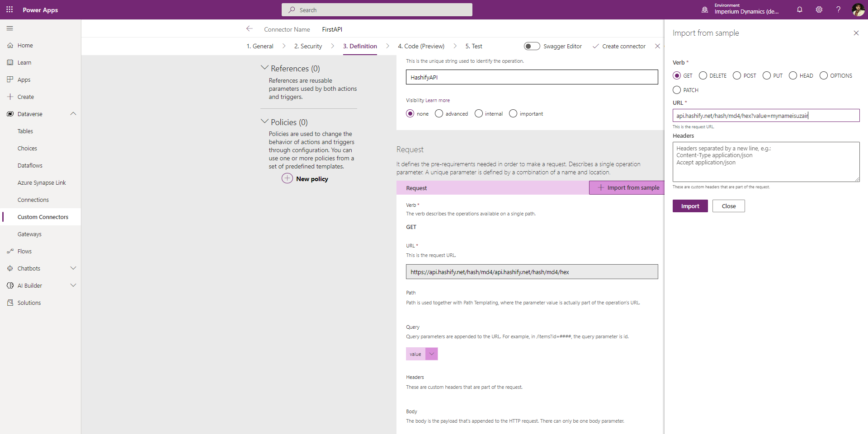Click the help question mark icon
Screen dimensions: 868x434
coord(838,9)
